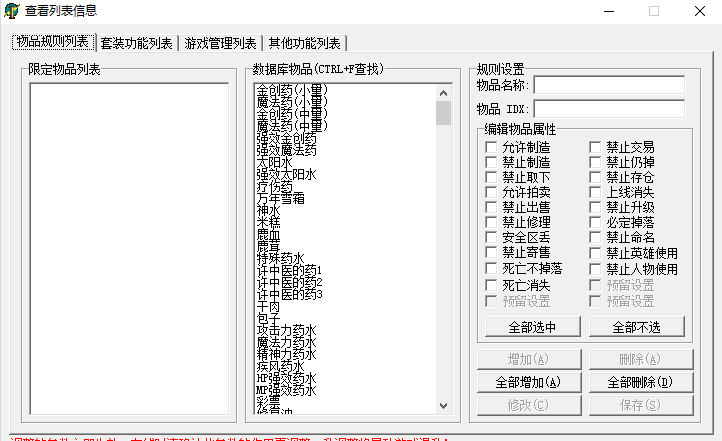Click the item list scroll-down arrow
The image size is (722, 441).
[443, 406]
